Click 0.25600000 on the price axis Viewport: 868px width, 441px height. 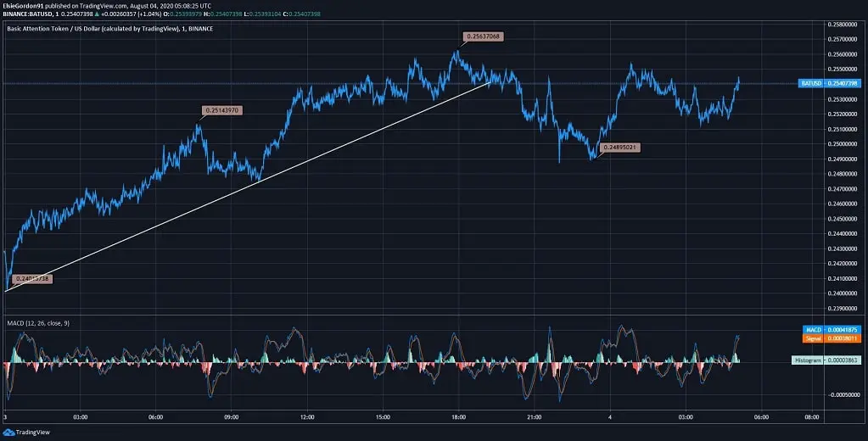pyautogui.click(x=843, y=54)
